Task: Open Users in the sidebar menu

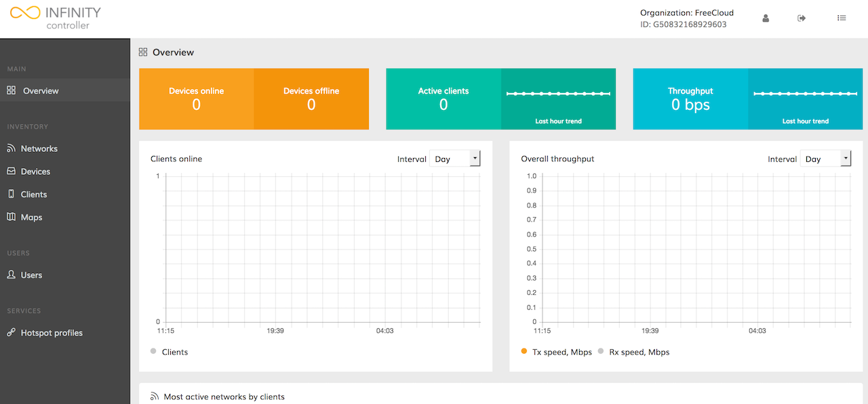Action: pyautogui.click(x=31, y=275)
